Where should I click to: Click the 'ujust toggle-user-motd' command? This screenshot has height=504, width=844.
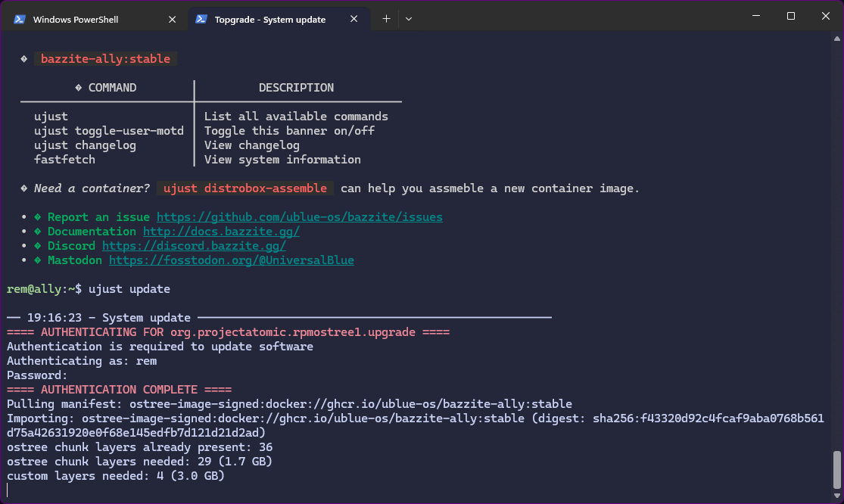[109, 131]
